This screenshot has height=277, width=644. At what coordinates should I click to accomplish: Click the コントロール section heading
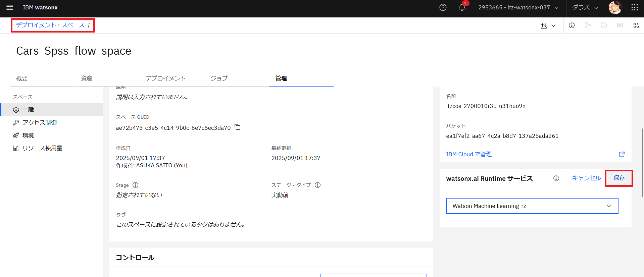click(x=135, y=258)
